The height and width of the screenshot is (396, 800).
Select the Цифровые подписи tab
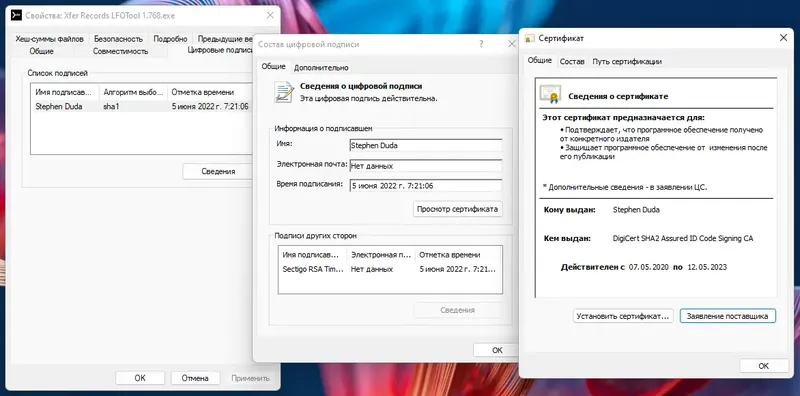click(220, 50)
